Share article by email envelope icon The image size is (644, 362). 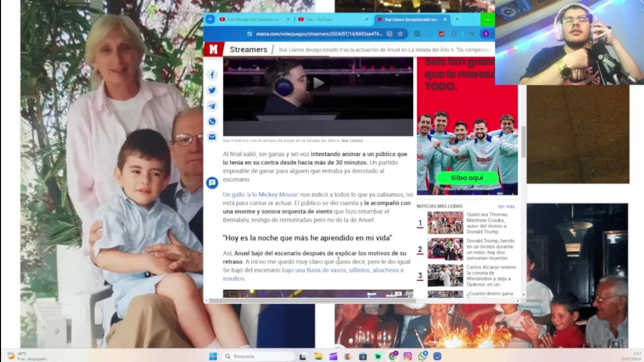[212, 137]
